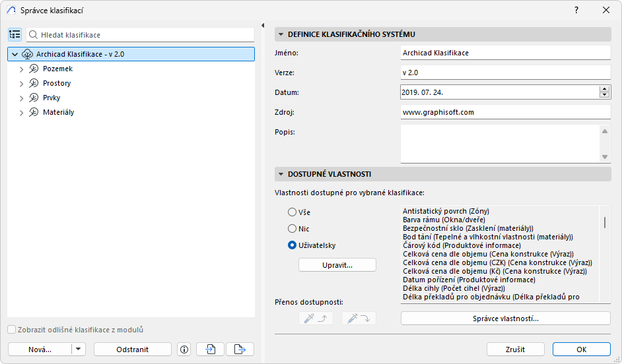Select Barva rámu (Okna/dveře) in list
This screenshot has width=622, height=364.
click(x=444, y=220)
